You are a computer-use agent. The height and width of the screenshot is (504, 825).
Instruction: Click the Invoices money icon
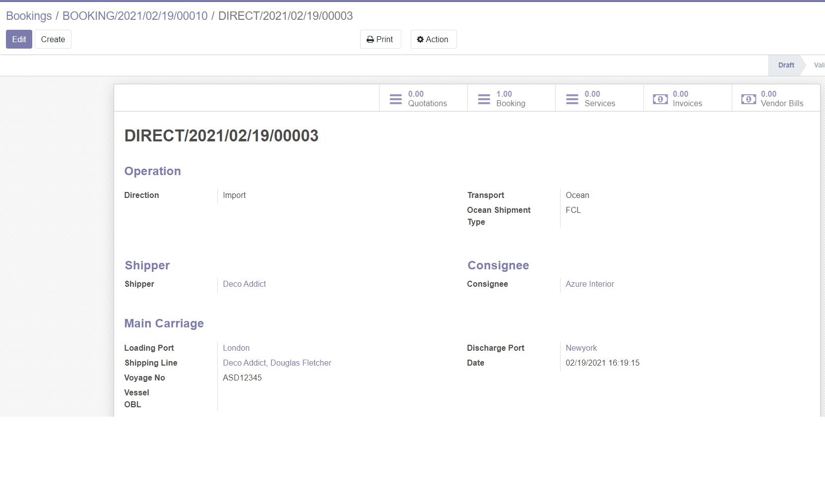point(660,99)
